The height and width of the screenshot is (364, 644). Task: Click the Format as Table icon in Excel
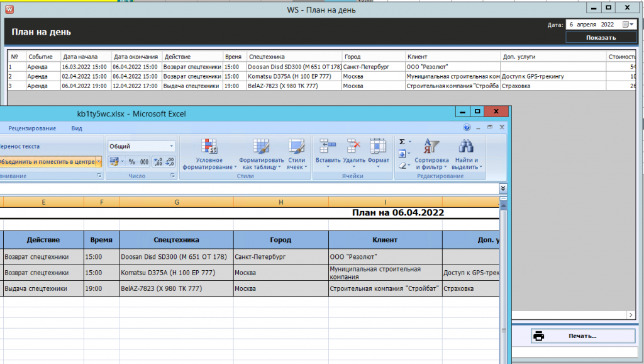pyautogui.click(x=261, y=147)
